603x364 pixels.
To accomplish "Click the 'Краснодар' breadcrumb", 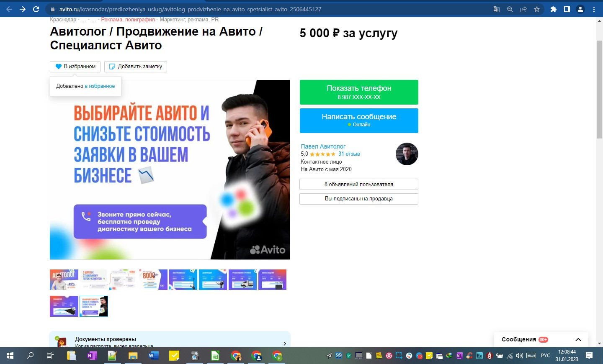I will [x=63, y=19].
